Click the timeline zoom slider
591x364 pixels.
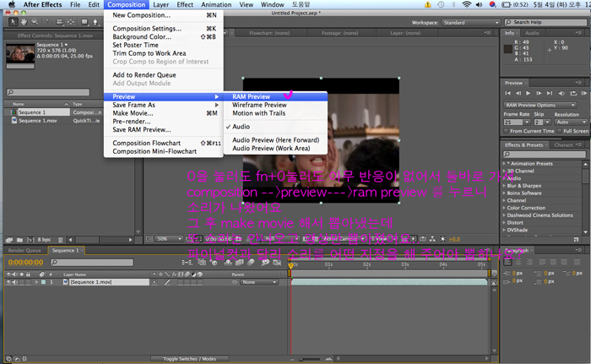[312, 359]
